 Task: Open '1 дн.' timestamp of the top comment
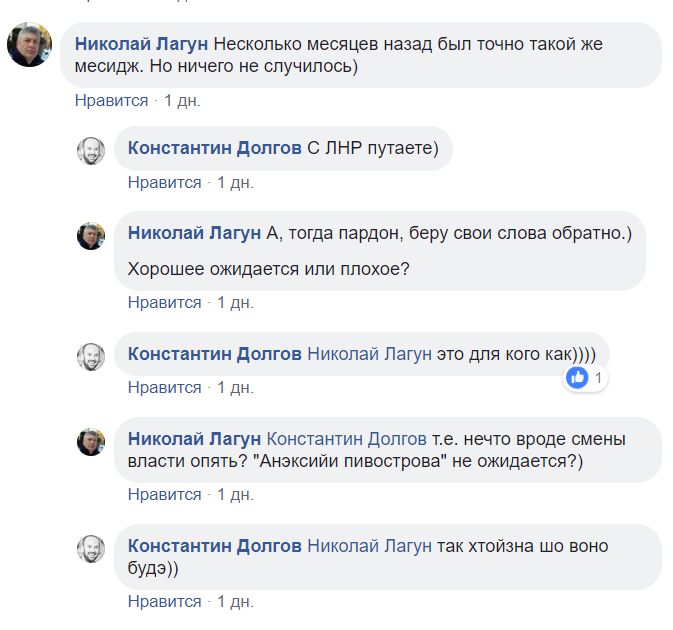point(182,100)
